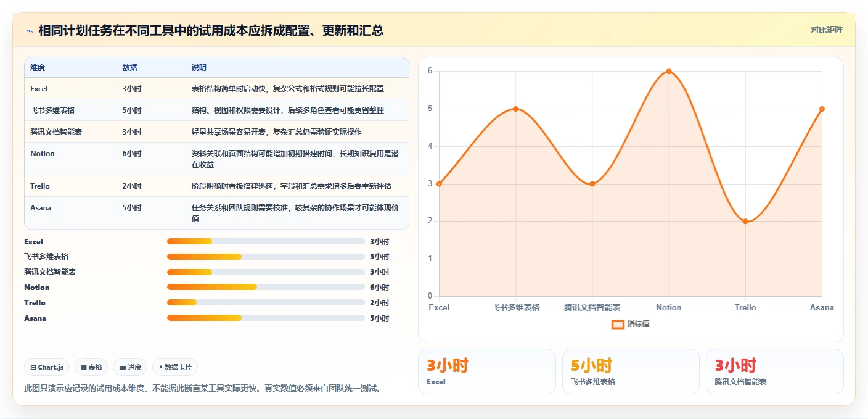This screenshot has height=419, width=868.
Task: Click the Asana label on chart x-axis
Action: [822, 307]
